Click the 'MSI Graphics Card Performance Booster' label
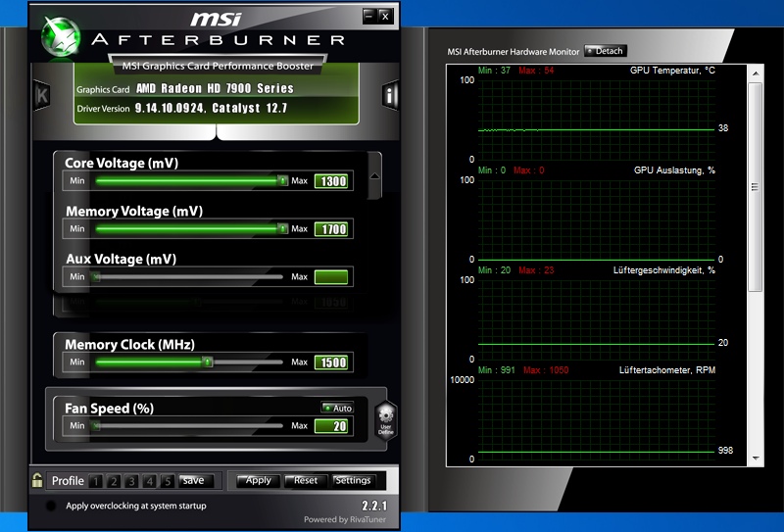 point(218,66)
